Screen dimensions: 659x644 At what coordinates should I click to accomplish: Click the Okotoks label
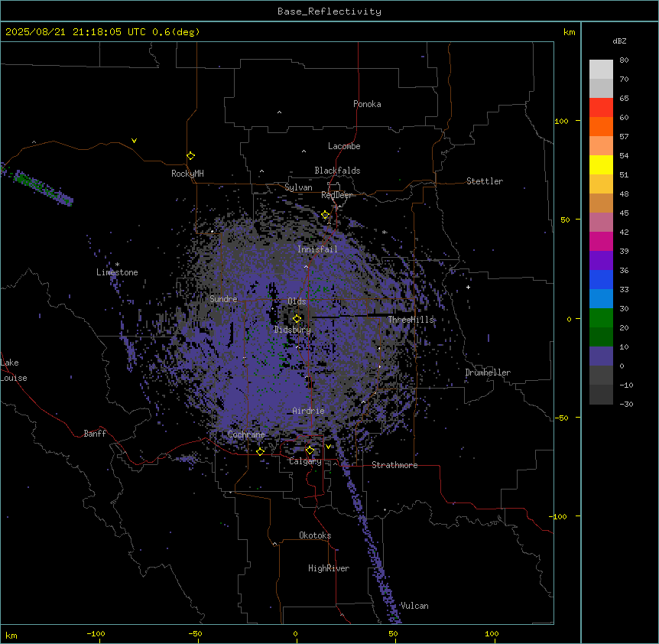(315, 535)
